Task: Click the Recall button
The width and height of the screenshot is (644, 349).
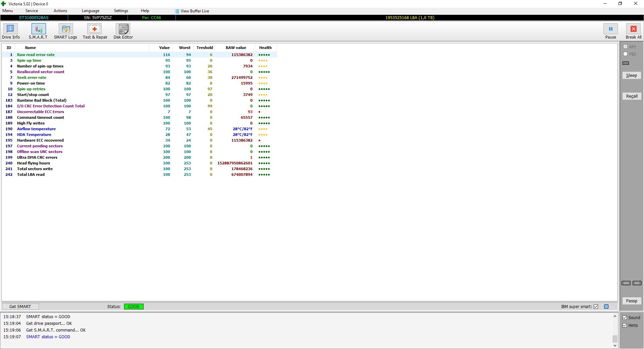Action: [632, 96]
